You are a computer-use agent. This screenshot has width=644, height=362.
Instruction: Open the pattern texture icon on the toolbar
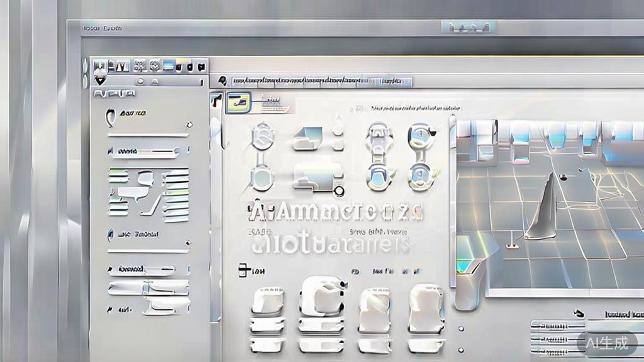[x=140, y=65]
